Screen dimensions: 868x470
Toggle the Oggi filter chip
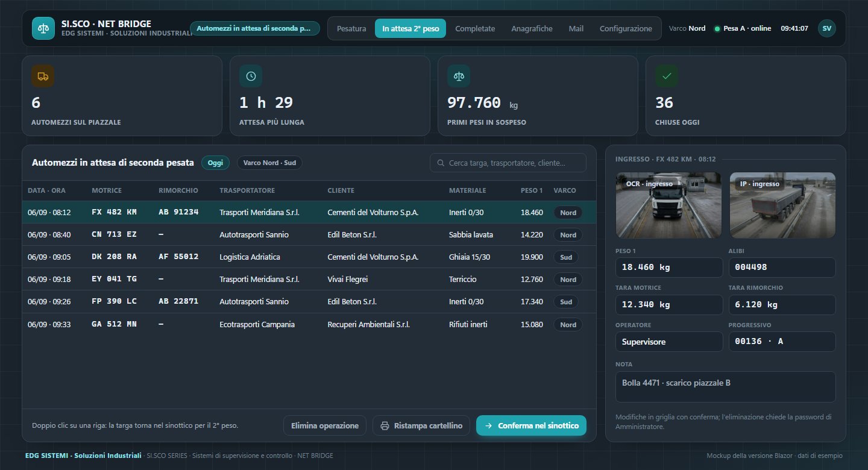tap(215, 163)
